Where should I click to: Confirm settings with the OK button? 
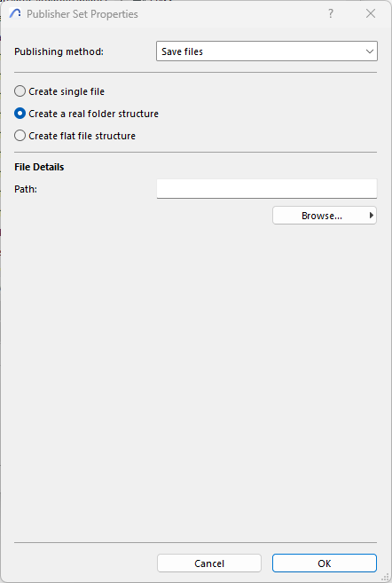pos(325,563)
